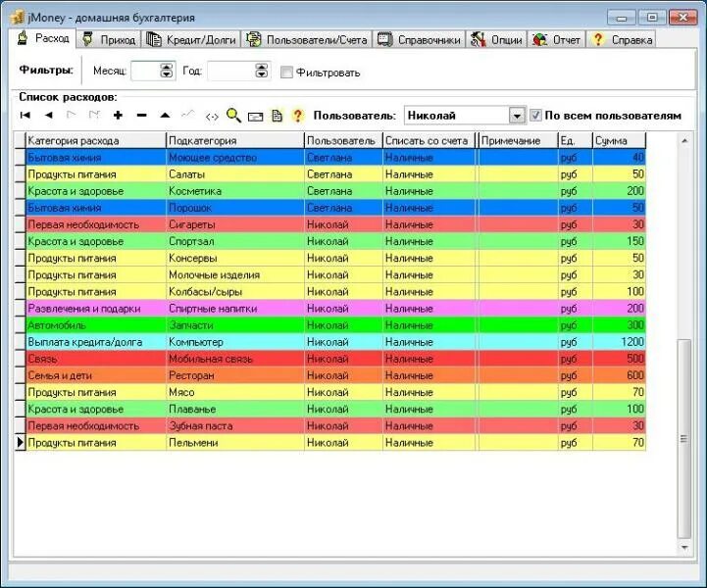Select the Мобильная связь cell
Viewport: 707px width, 588px height.
tap(235, 359)
